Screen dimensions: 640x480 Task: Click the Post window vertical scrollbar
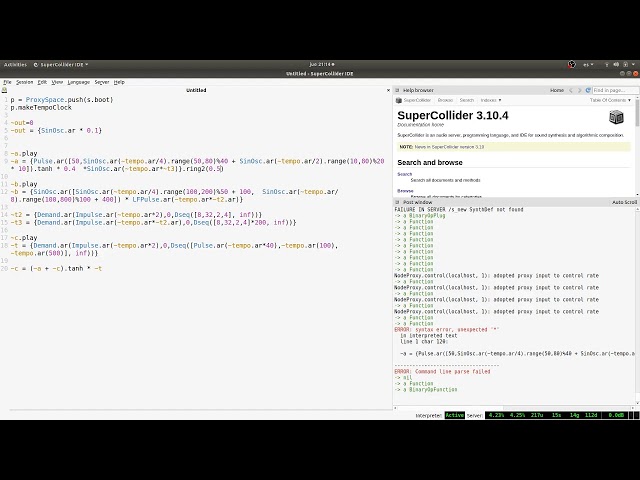point(637,306)
